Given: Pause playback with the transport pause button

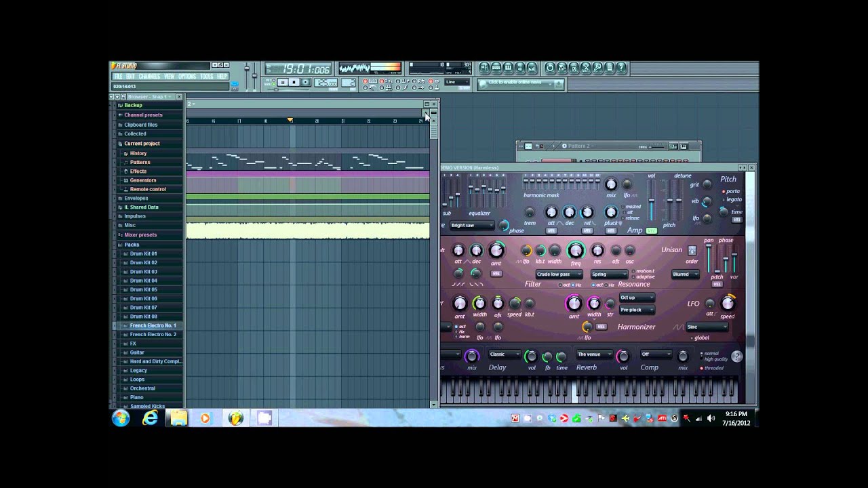Looking at the screenshot, I should click(x=283, y=82).
